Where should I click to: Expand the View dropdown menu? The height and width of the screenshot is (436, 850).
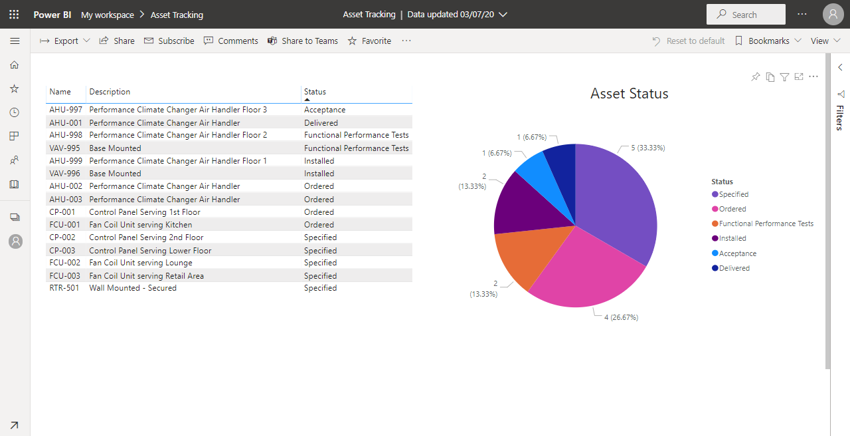point(824,41)
